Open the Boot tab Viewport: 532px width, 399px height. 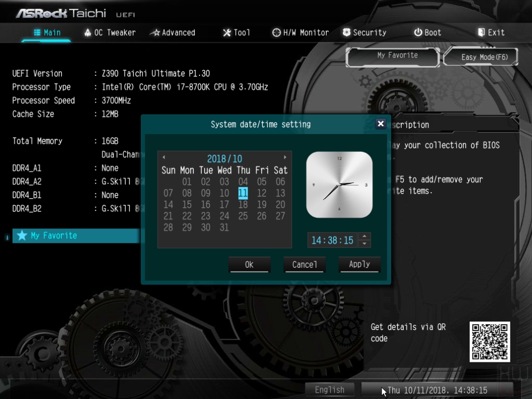[427, 32]
